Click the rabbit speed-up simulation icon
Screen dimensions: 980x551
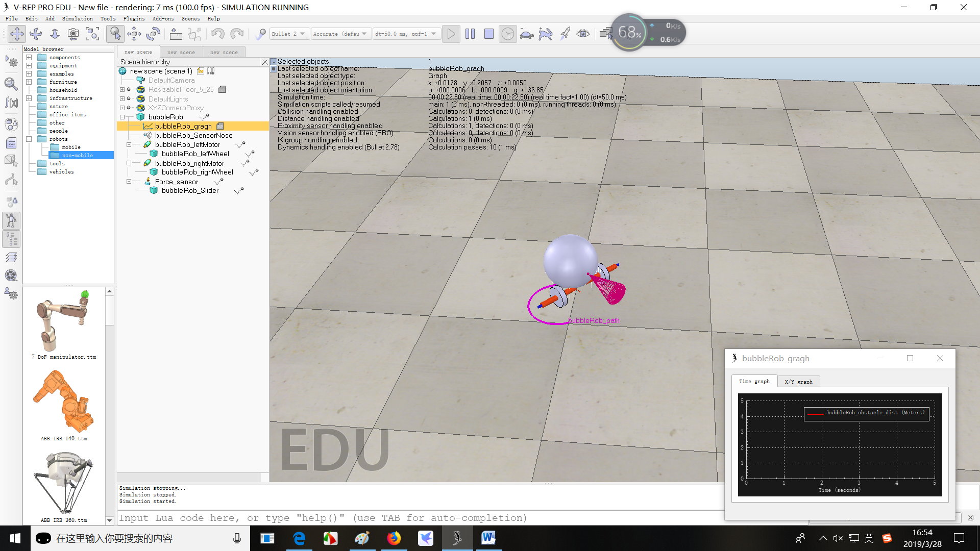(545, 34)
